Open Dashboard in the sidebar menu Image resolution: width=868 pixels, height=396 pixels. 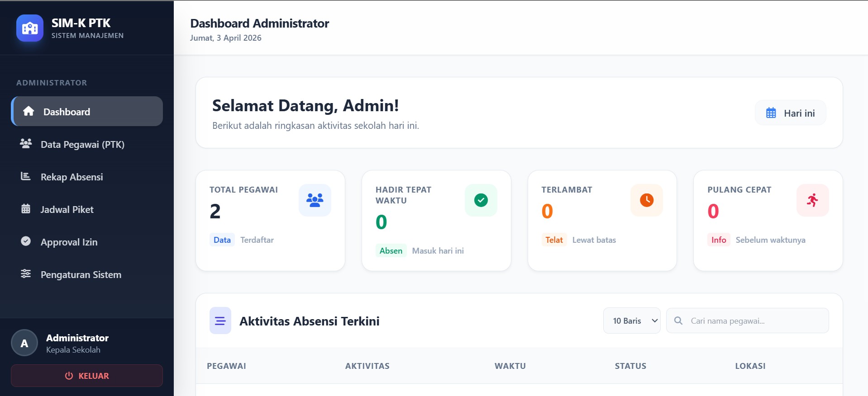pyautogui.click(x=87, y=112)
